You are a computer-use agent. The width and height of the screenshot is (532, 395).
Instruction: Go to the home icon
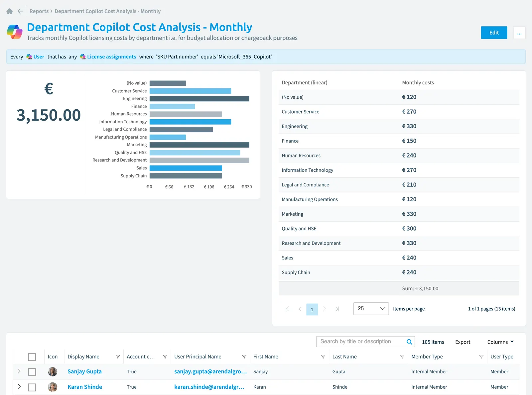point(10,11)
